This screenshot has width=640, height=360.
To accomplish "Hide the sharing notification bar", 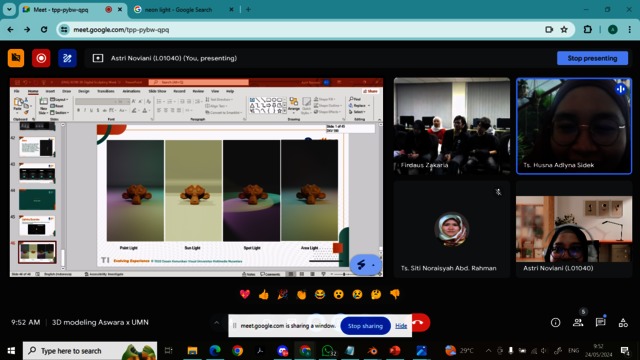I will [x=401, y=326].
